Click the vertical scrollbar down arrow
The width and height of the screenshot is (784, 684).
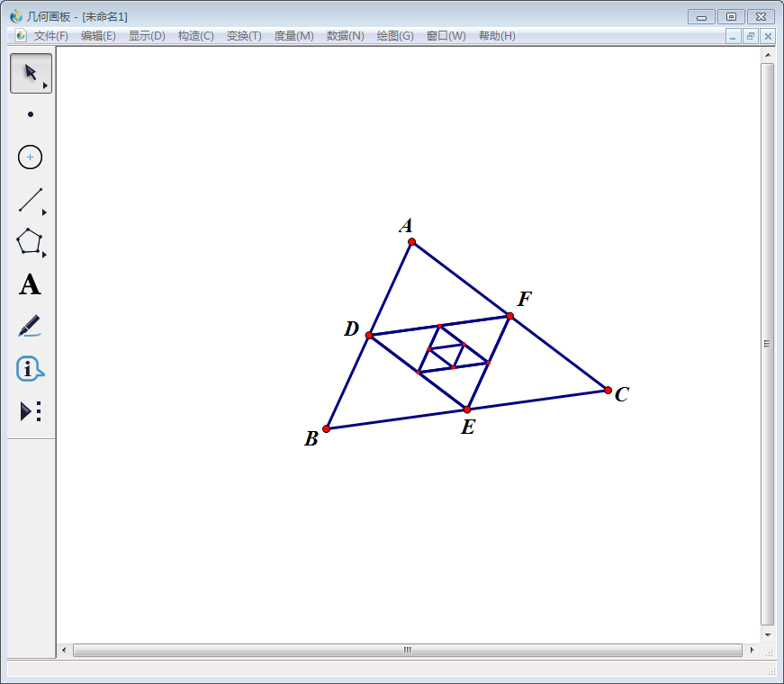pyautogui.click(x=768, y=635)
